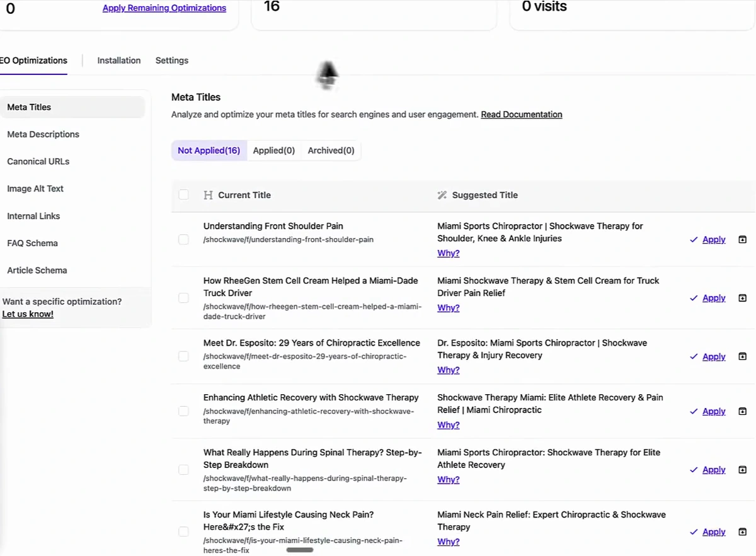Click Why? under Elite Athlete Recovery & Pain Relief
The image size is (756, 556).
(449, 425)
